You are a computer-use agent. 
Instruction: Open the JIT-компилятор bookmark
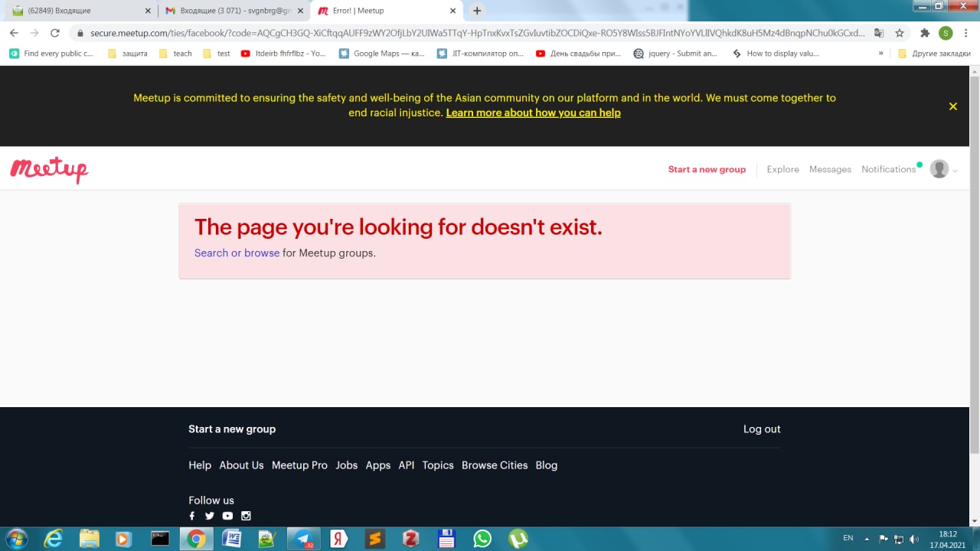click(480, 54)
